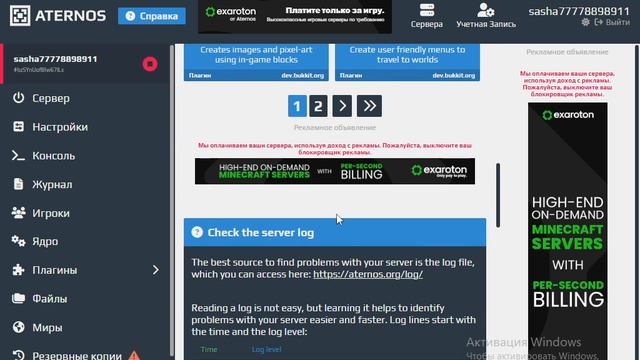
Task: Click the sidebar scrollbar
Action: [172, 200]
